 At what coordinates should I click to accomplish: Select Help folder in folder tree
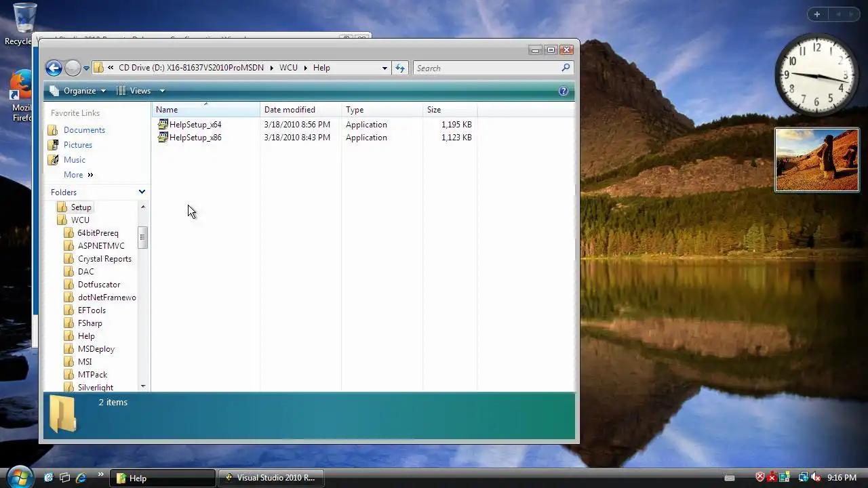(x=86, y=336)
